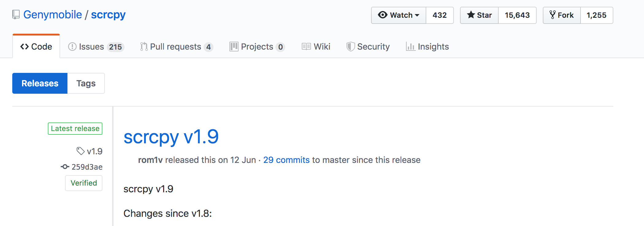Open the scrcpy repository link
The height and width of the screenshot is (226, 644).
108,15
